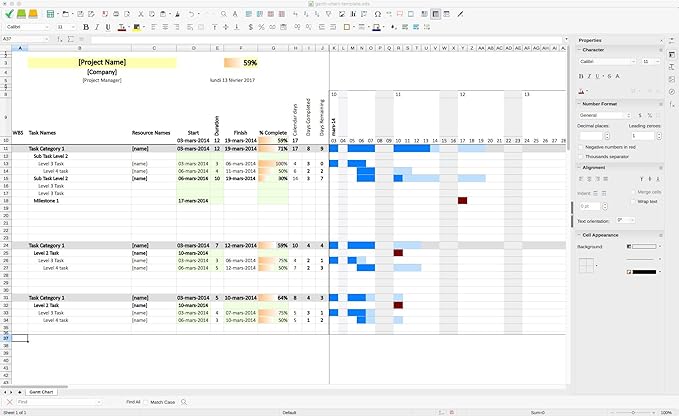679x416 pixels.
Task: Select the Gantt Chart sheet tab
Action: click(41, 392)
